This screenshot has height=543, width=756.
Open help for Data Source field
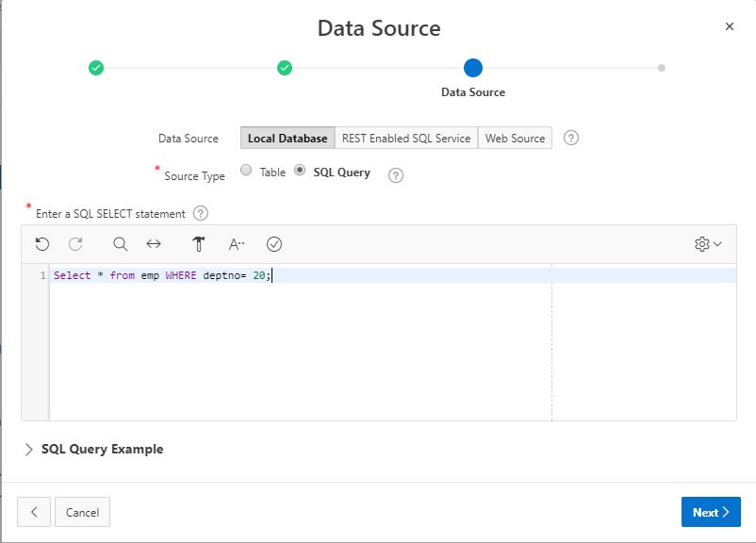pos(570,138)
